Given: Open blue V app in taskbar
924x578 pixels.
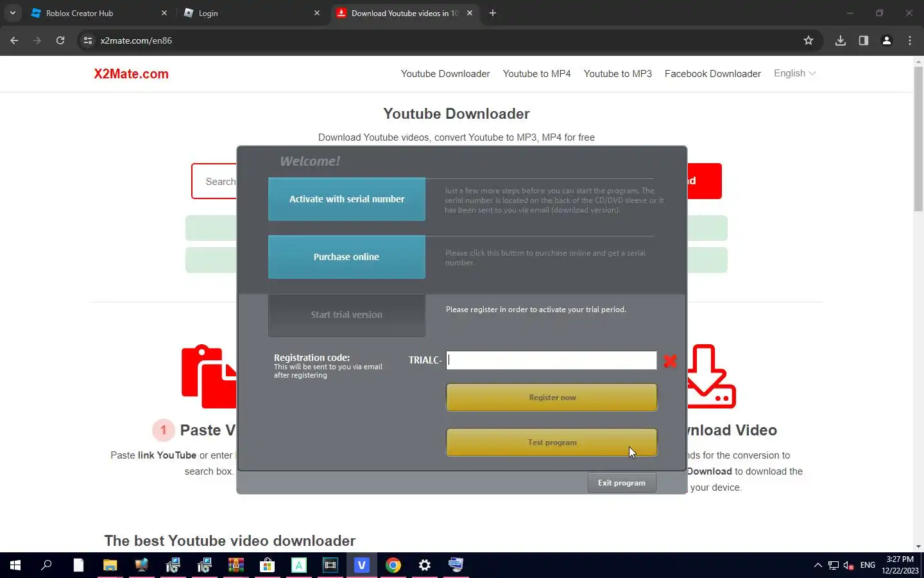Looking at the screenshot, I should [361, 565].
